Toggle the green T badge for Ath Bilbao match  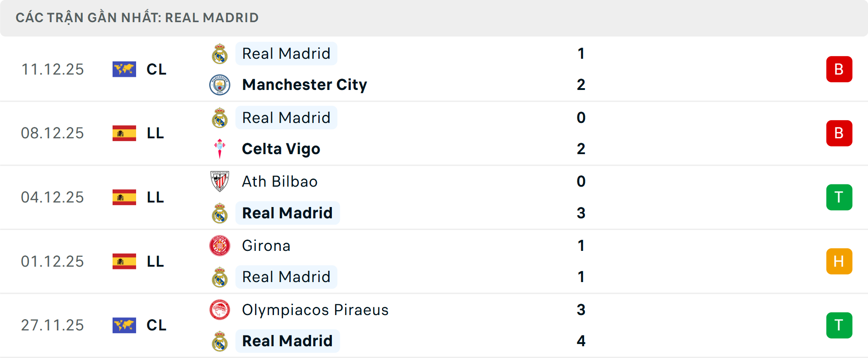coord(840,197)
